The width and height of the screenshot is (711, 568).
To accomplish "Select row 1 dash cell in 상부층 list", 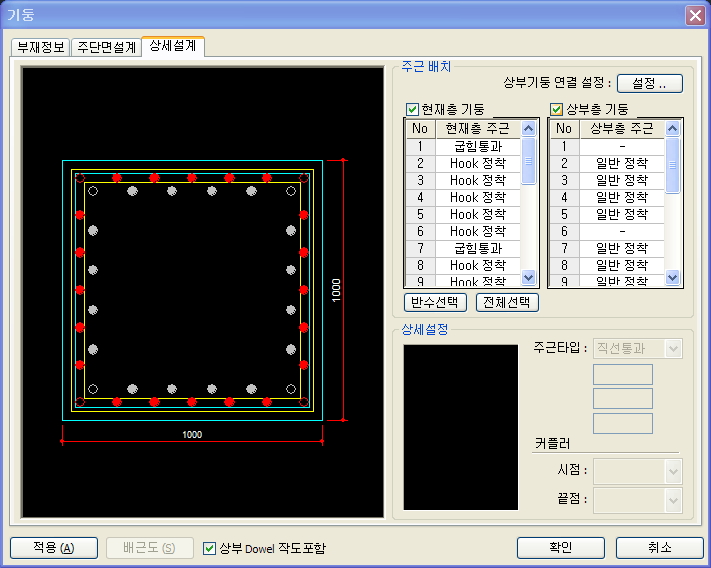I will coord(622,146).
